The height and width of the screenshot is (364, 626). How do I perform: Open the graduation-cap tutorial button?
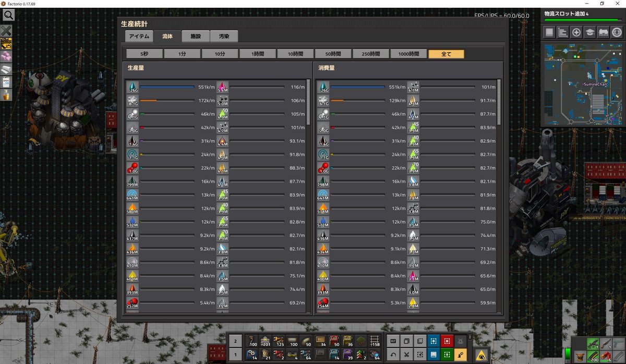coord(590,32)
